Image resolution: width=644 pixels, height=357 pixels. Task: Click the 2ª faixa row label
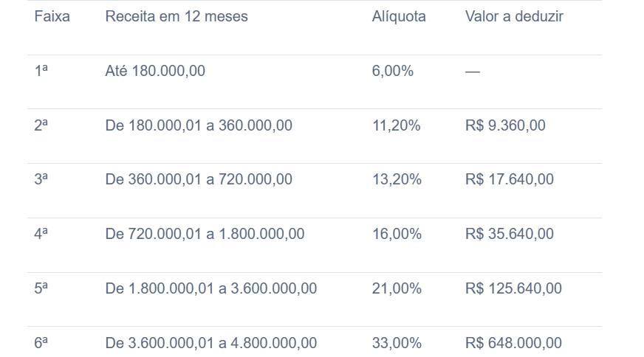click(41, 125)
